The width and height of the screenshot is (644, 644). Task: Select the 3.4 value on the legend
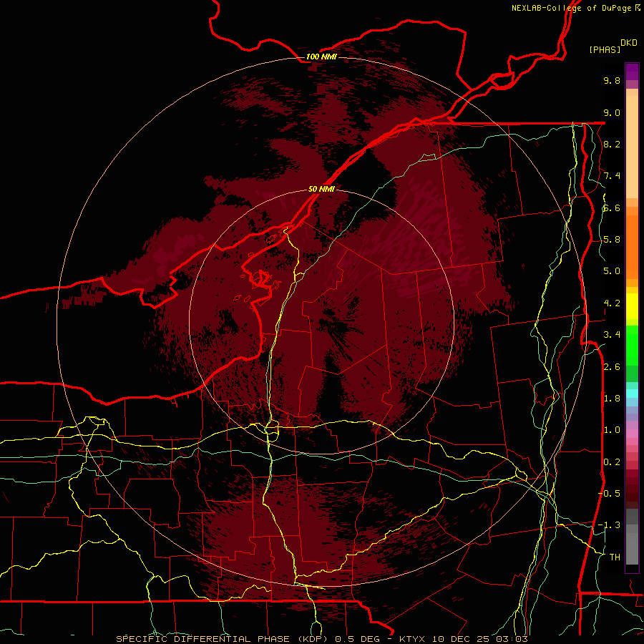[612, 335]
